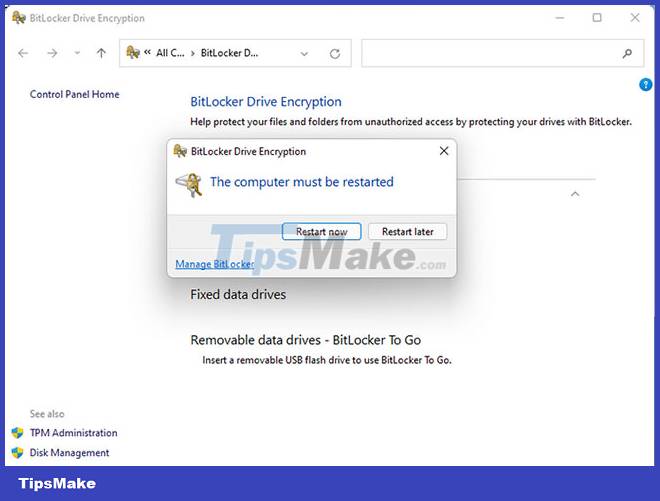Choose Restart later in the dialog

[x=407, y=232]
